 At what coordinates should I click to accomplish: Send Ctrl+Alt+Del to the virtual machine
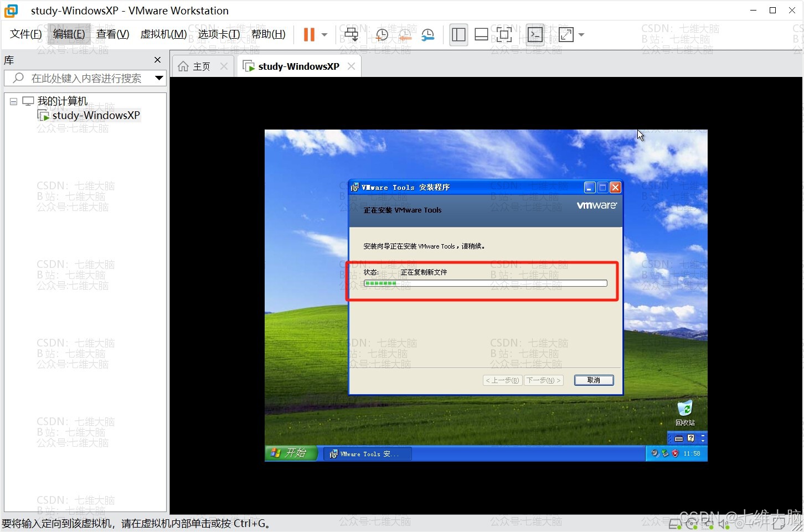(351, 35)
